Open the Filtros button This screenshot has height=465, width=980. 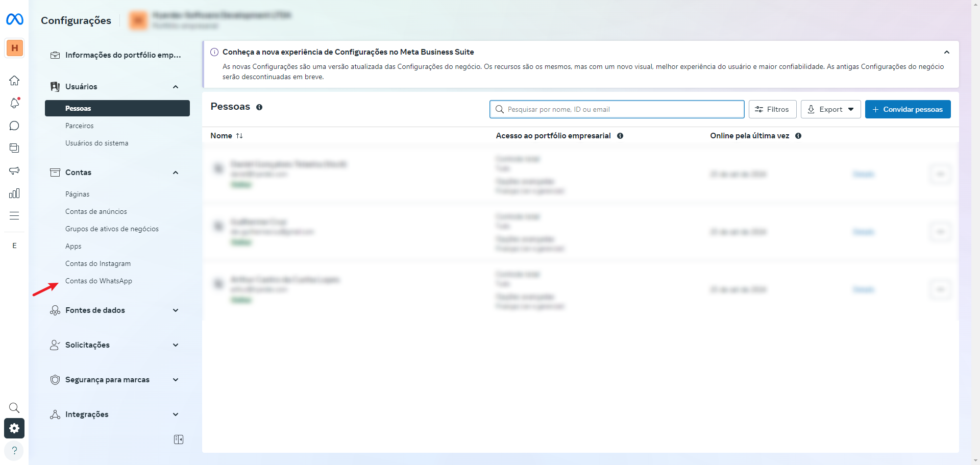[x=772, y=109]
